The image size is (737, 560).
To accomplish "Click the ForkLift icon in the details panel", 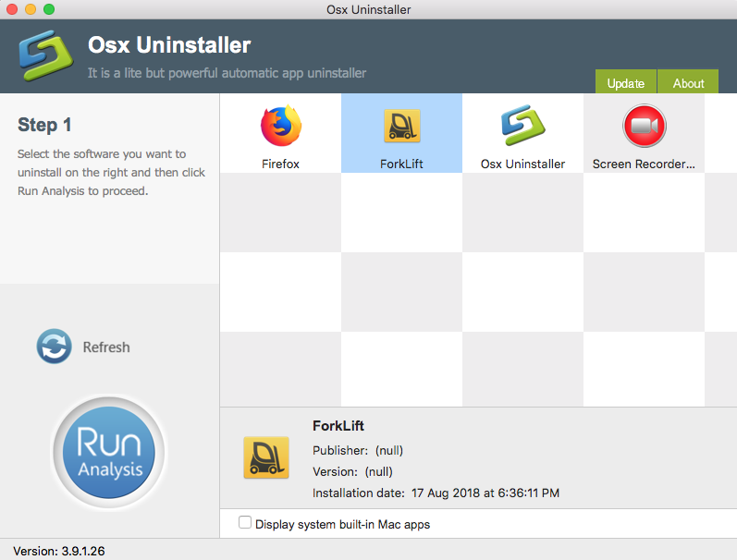I will click(266, 457).
